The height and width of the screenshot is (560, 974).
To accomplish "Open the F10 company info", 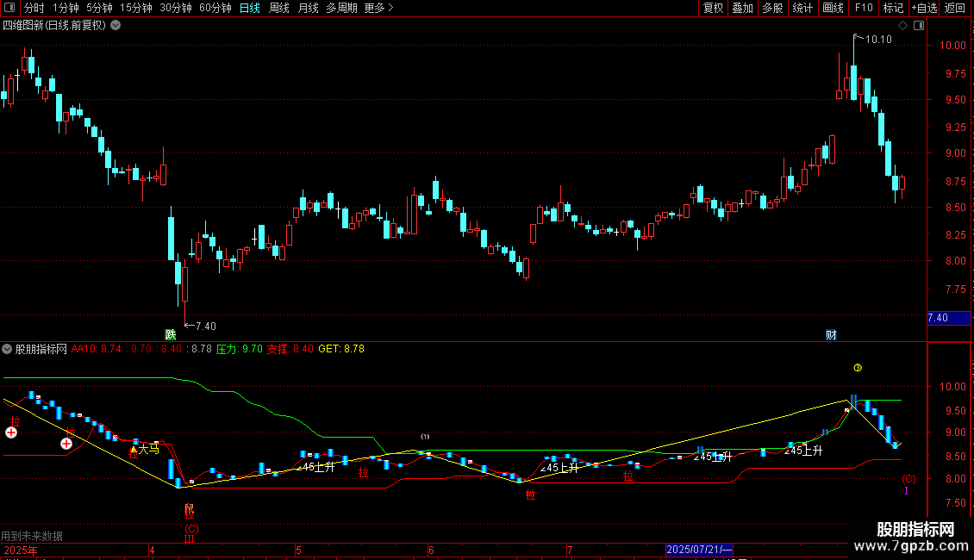I will [x=864, y=8].
